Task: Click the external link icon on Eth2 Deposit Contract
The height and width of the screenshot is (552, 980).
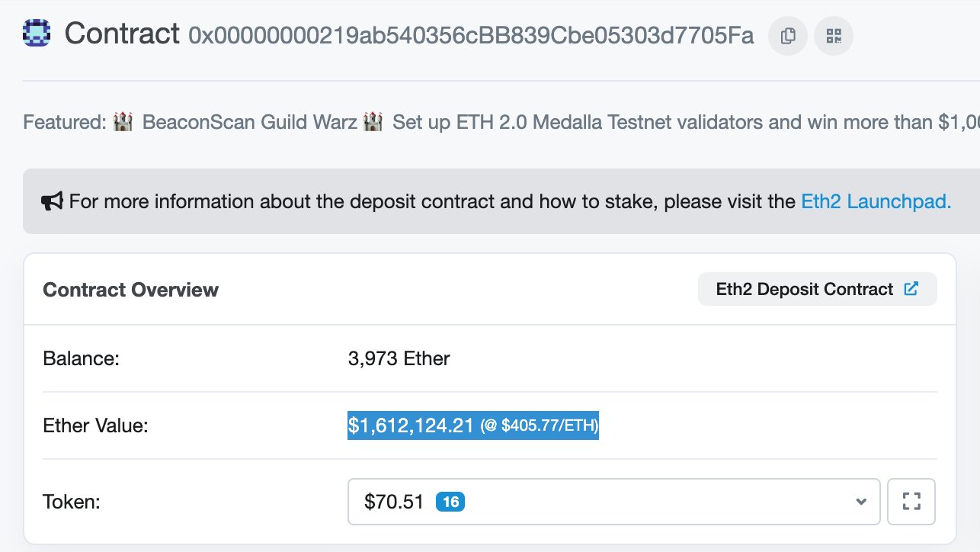Action: pyautogui.click(x=911, y=289)
